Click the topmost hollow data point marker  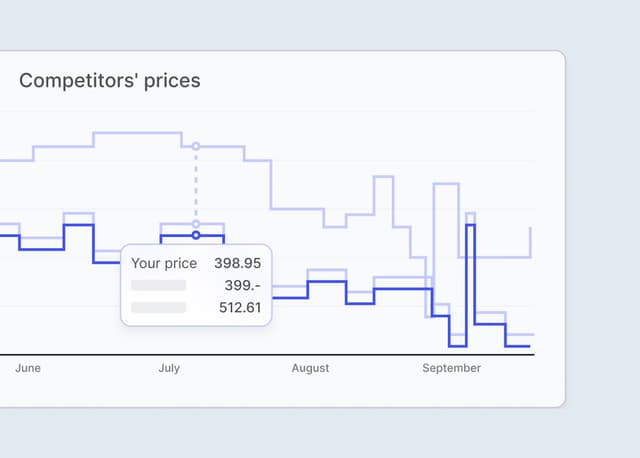click(x=196, y=146)
